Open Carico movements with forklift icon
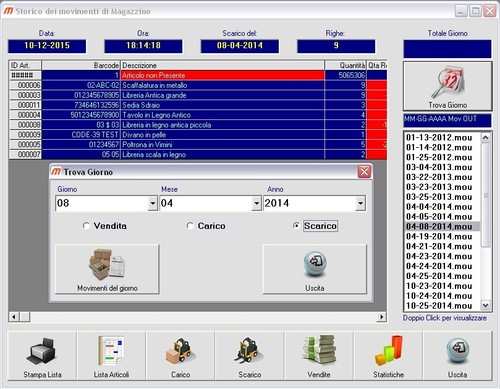The image size is (500, 389). [180, 356]
